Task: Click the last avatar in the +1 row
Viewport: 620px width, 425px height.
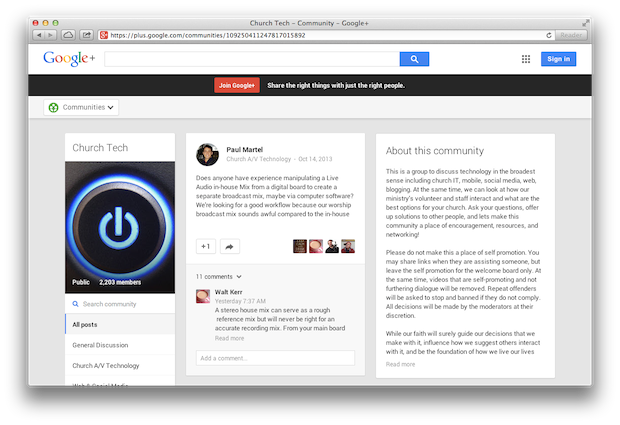Action: tap(348, 246)
